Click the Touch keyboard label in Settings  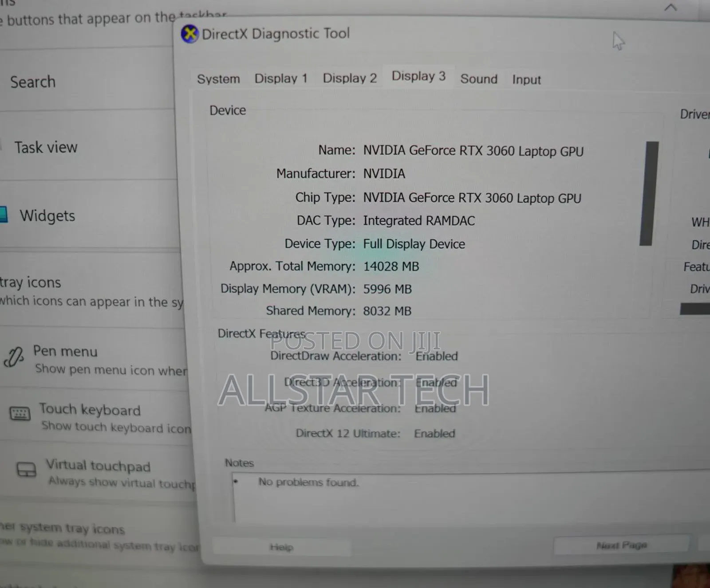pos(90,410)
